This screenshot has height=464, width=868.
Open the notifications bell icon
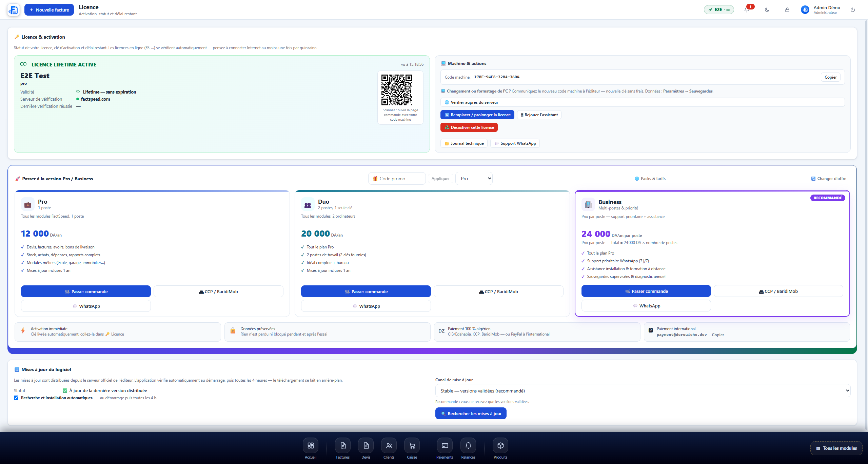747,10
